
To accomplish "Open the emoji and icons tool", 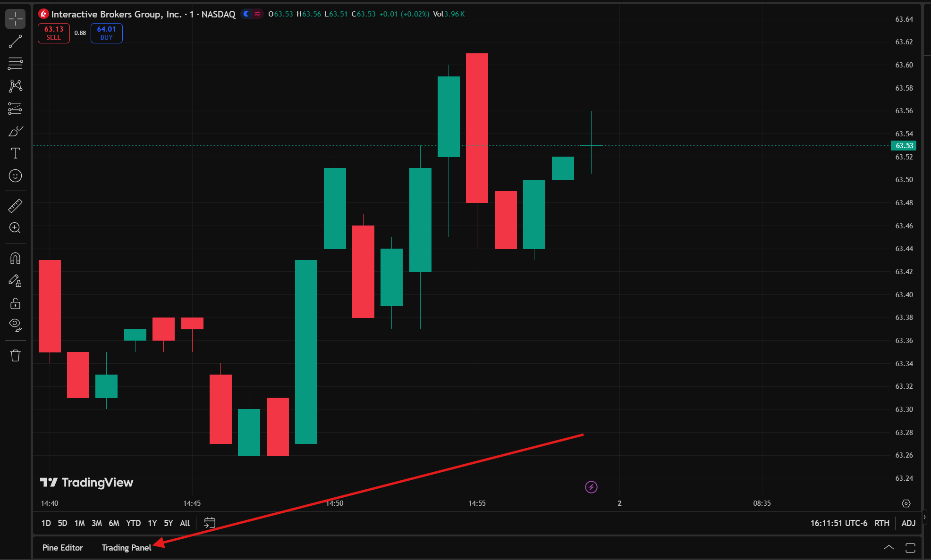I will (16, 176).
